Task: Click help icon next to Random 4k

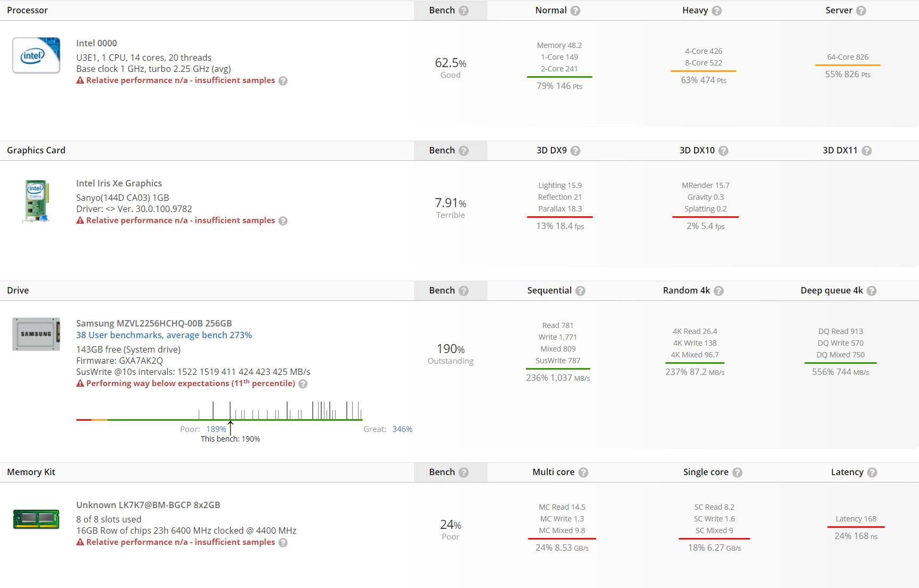Action: pyautogui.click(x=719, y=291)
